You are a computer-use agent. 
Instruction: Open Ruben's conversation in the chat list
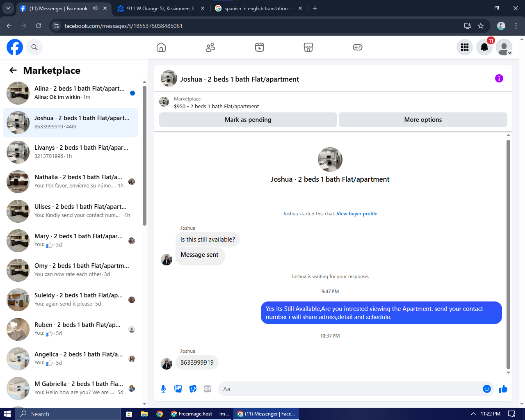(x=71, y=329)
